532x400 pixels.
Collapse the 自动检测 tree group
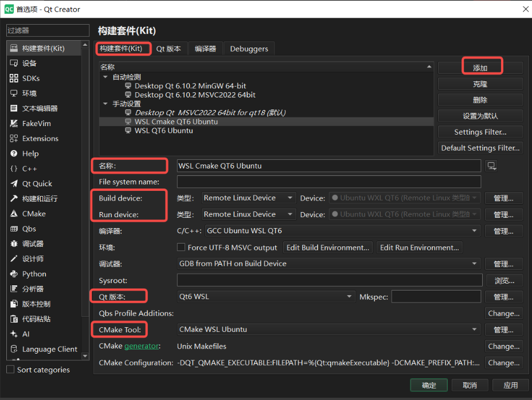[x=105, y=77]
